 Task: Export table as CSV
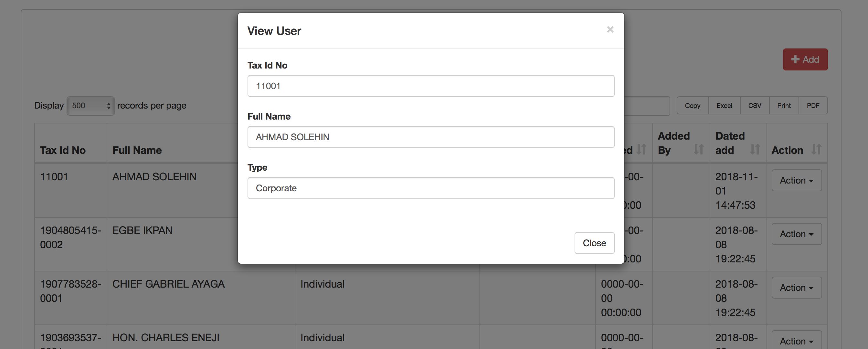755,106
